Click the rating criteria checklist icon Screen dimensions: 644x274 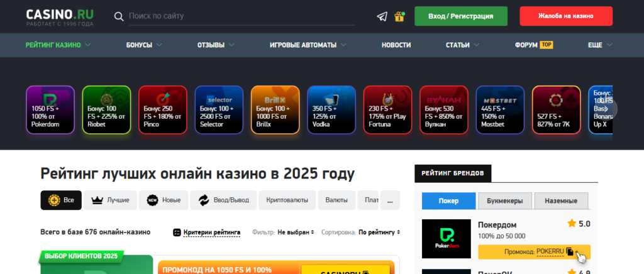point(177,233)
